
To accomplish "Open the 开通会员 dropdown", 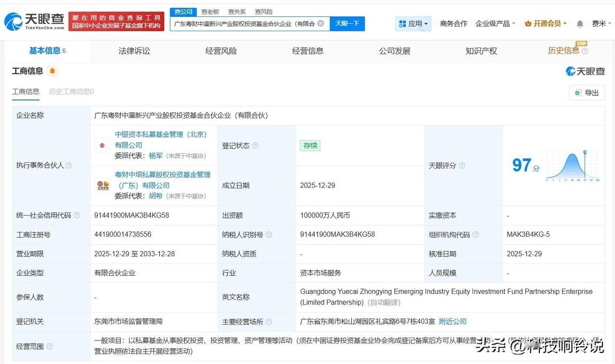I will coord(544,23).
